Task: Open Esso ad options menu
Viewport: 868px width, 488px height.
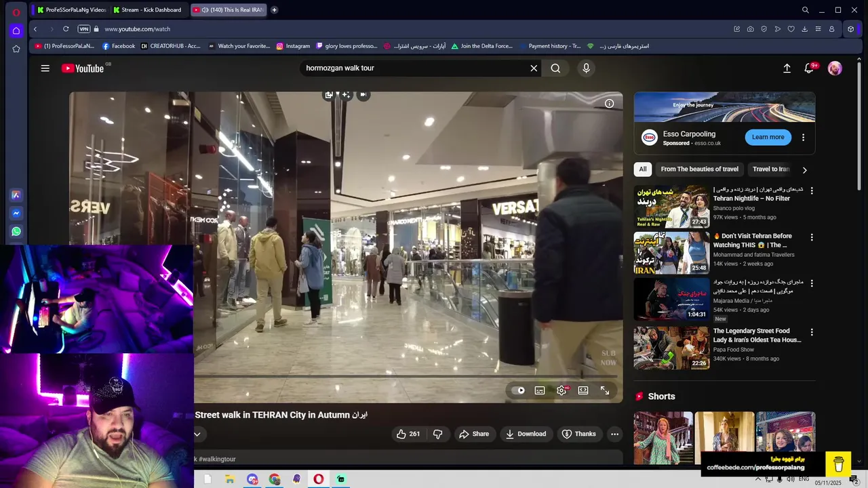Action: click(803, 138)
